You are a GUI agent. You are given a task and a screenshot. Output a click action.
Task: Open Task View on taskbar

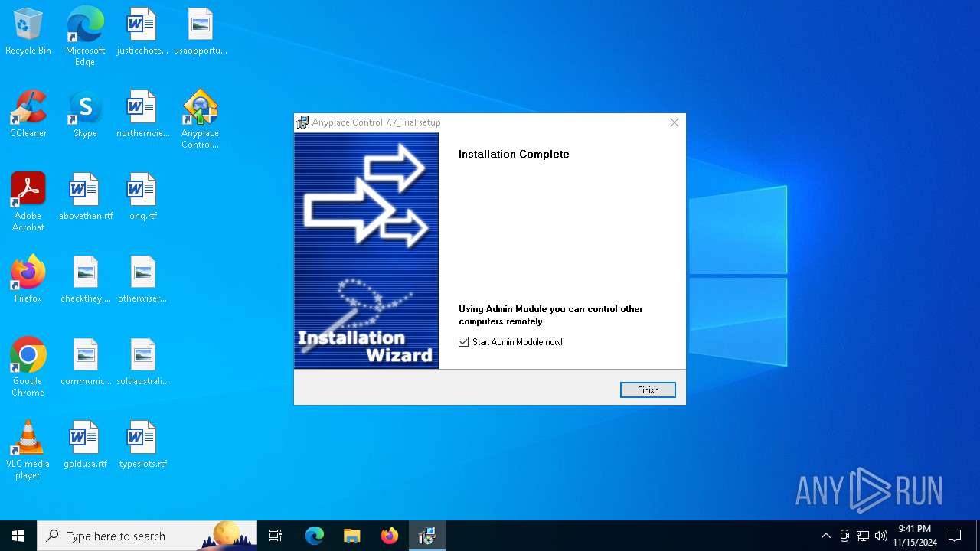(276, 536)
